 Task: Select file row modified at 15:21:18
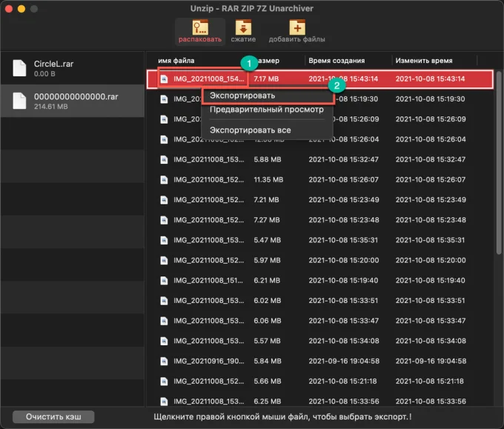click(320, 381)
